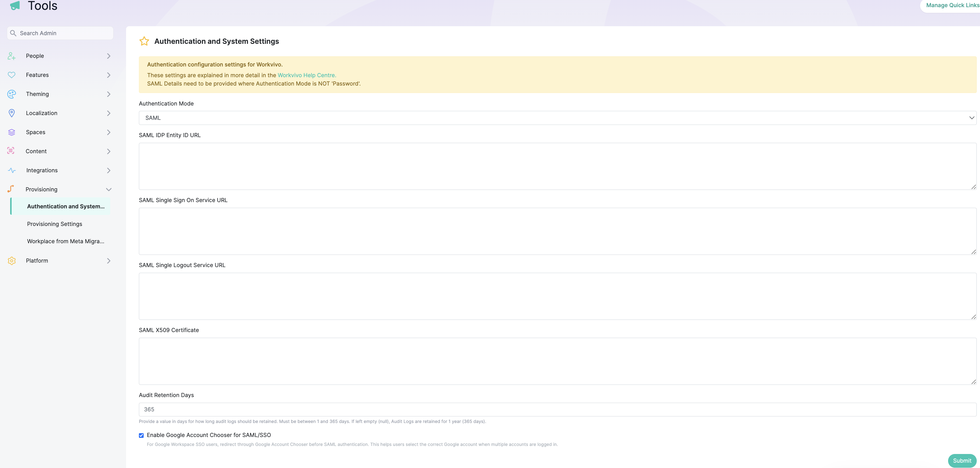Open Provisioning Settings menu item

(55, 224)
